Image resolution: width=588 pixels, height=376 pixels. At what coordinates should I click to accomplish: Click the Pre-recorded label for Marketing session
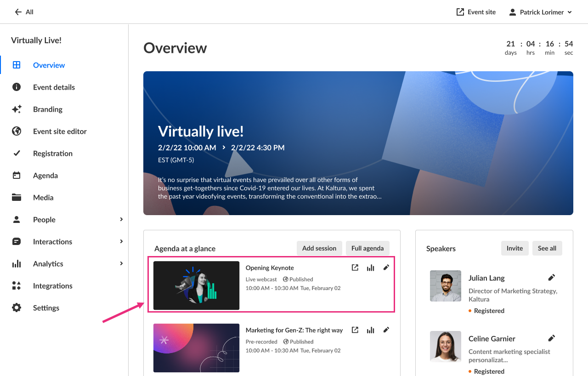click(x=261, y=342)
